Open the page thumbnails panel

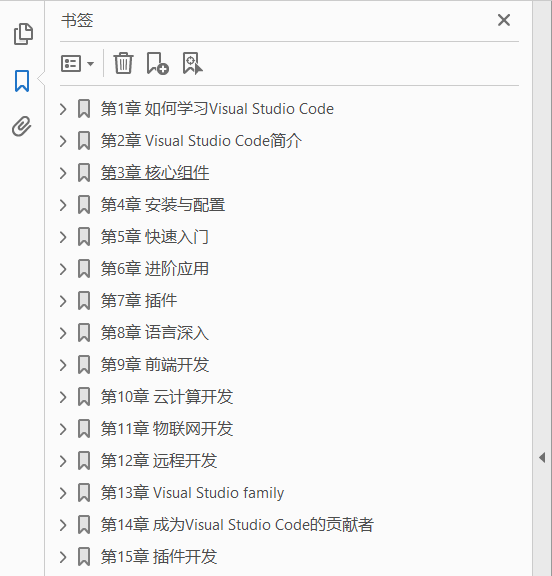click(x=23, y=34)
